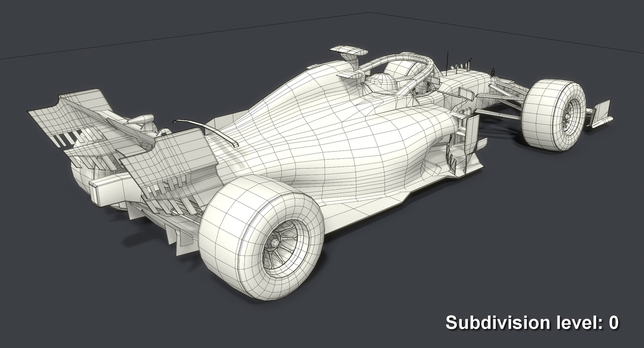
Task: Click the mirror beside the cockpit
Action: 466,94
